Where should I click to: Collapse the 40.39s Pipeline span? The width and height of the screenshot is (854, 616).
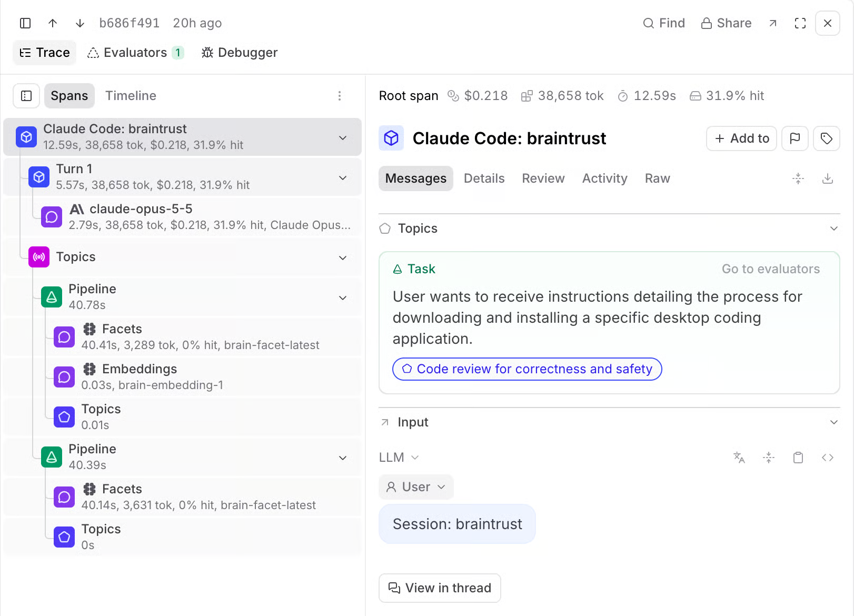[343, 458]
